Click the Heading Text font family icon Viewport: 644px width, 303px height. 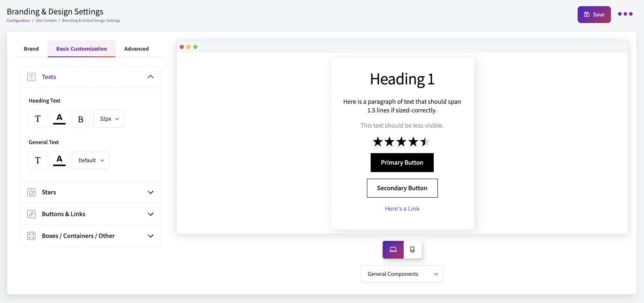tap(38, 119)
